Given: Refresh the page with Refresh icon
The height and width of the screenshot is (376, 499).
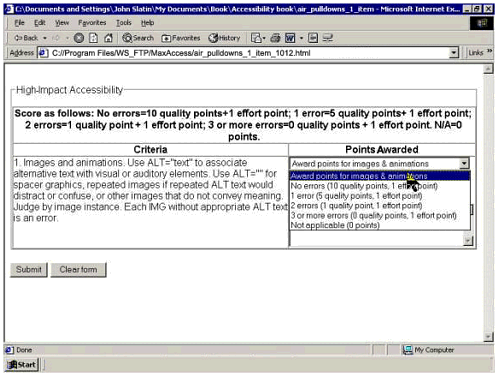Looking at the screenshot, I should click(x=93, y=38).
